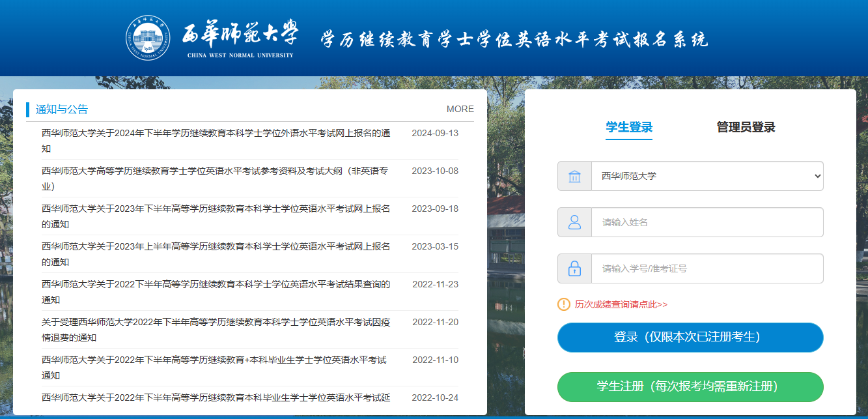868x419 pixels.
Task: Open the 2023年上半年英语水平考试网上报名 notice
Action: 216,254
